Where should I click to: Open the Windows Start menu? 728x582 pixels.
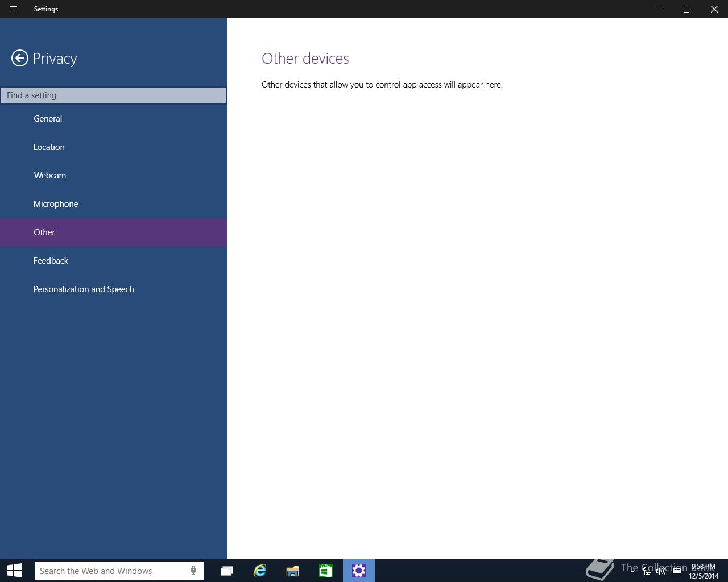click(14, 571)
